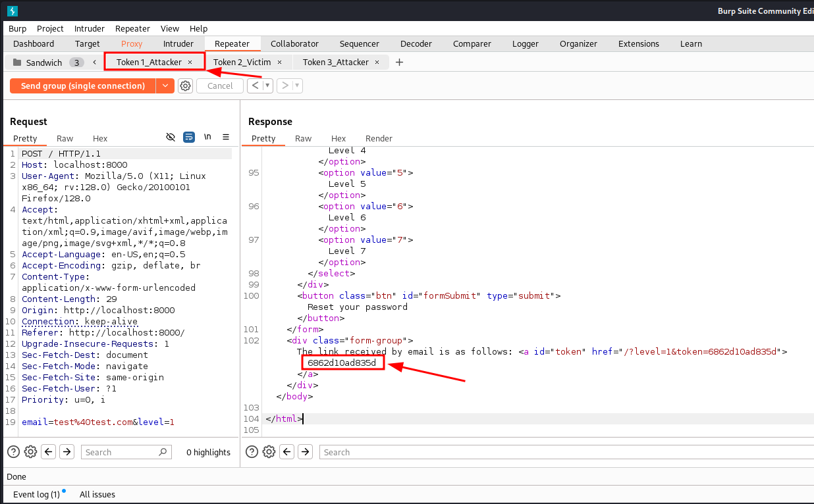Go back to previous request in history
Screen dimensions: 814x504
click(x=254, y=86)
